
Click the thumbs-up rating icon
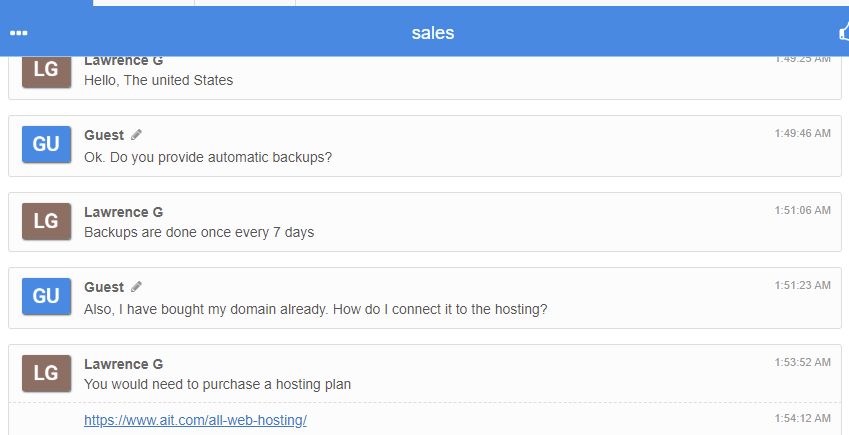coord(844,33)
